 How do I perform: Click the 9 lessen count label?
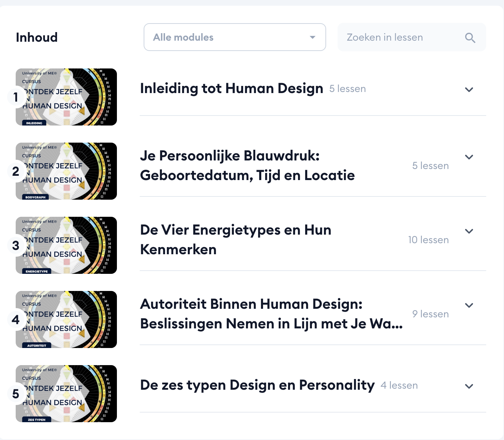click(430, 314)
